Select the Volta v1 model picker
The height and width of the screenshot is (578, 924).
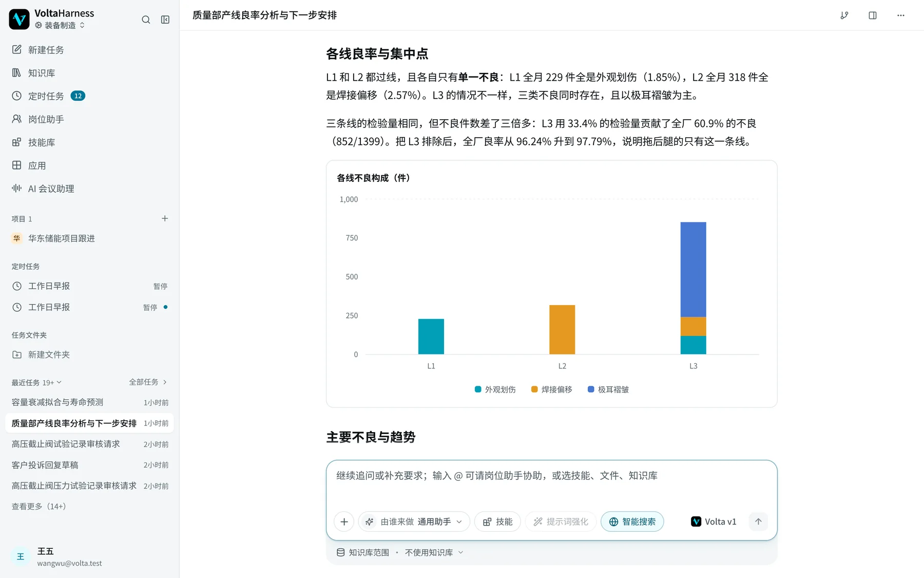714,521
